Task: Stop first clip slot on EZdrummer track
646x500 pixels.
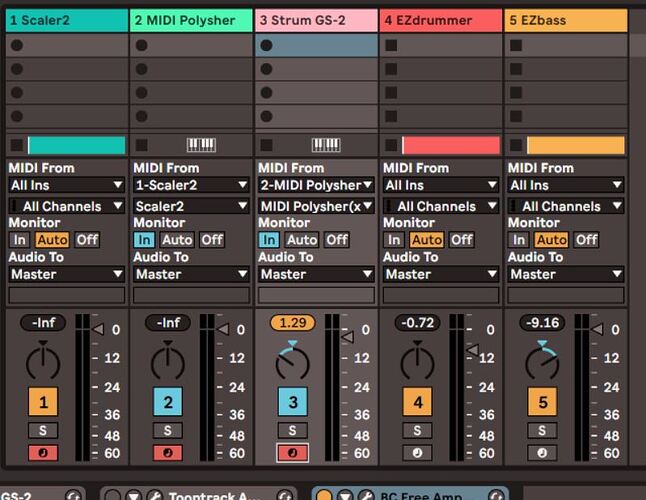Action: [391, 45]
